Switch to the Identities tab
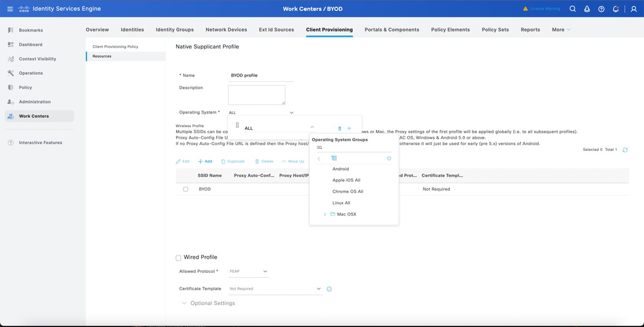644x327 pixels. tap(132, 30)
